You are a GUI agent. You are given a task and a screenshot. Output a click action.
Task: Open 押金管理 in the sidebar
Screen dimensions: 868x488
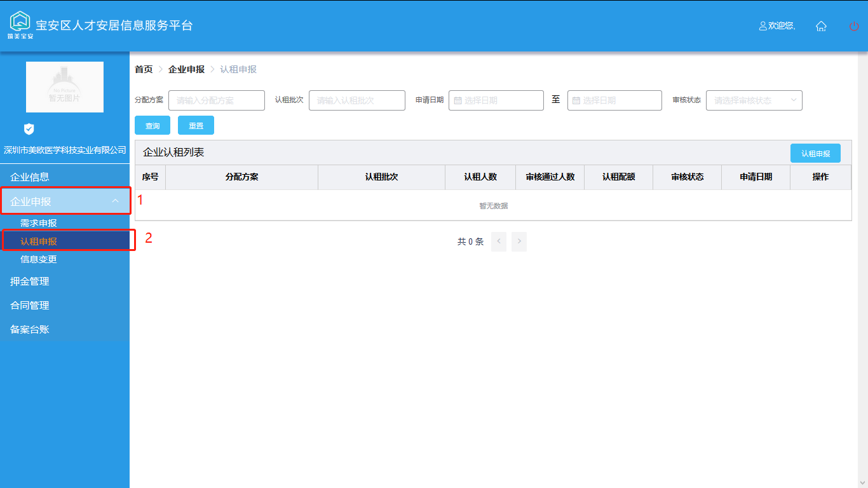(x=30, y=281)
